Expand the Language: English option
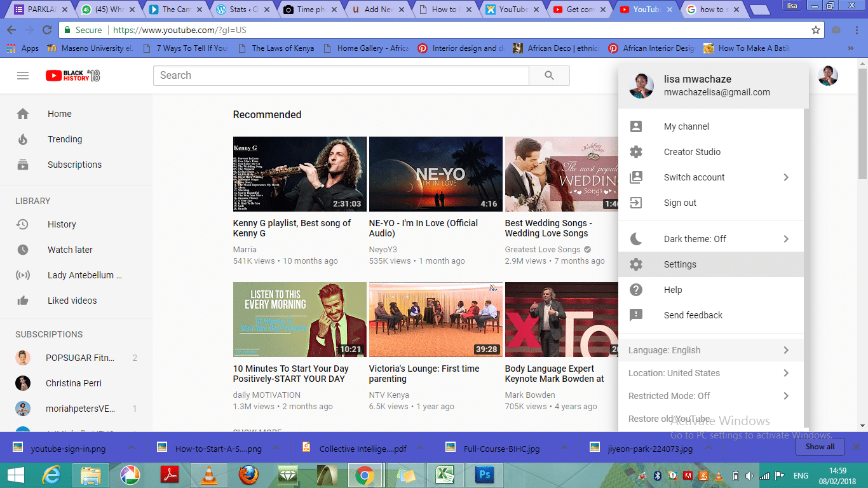 coord(664,350)
